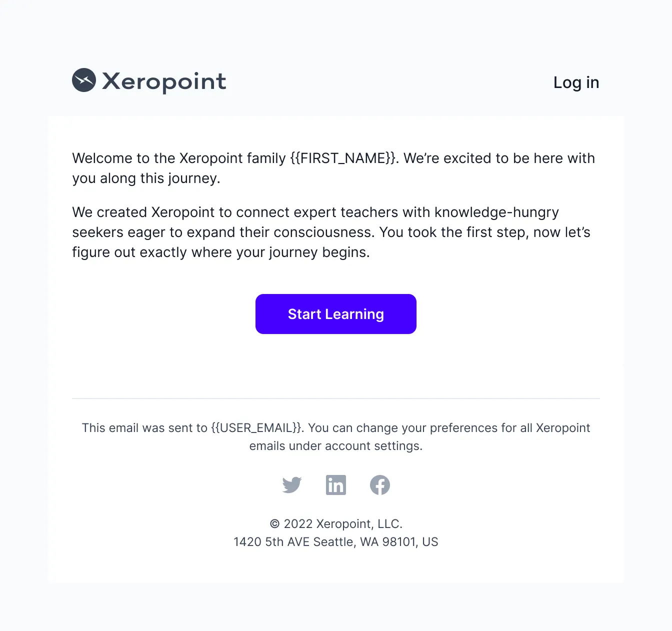Click the "Welcome to the Xeropoint family" paragraph
This screenshot has width=672, height=631.
[333, 168]
